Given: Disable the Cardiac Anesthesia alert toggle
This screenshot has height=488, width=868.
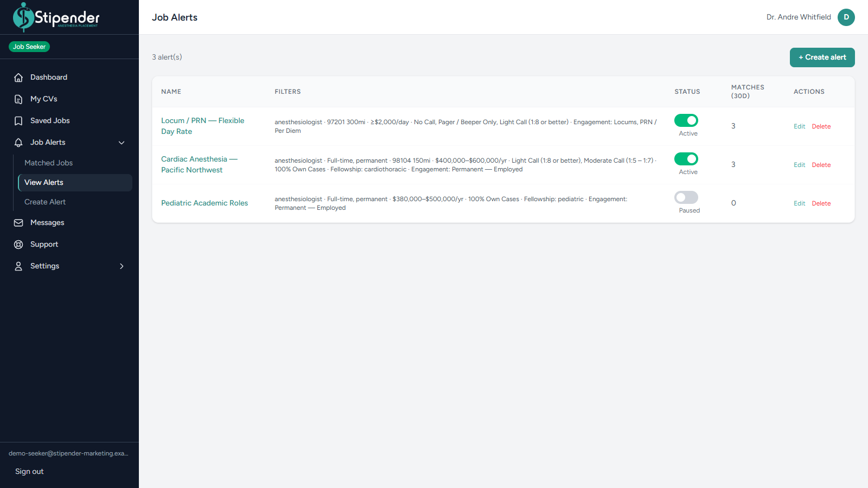Looking at the screenshot, I should [686, 159].
